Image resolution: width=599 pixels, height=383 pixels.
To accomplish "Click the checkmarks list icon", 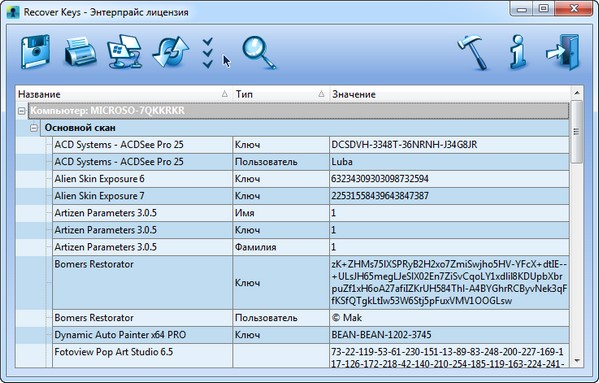I will (x=208, y=53).
